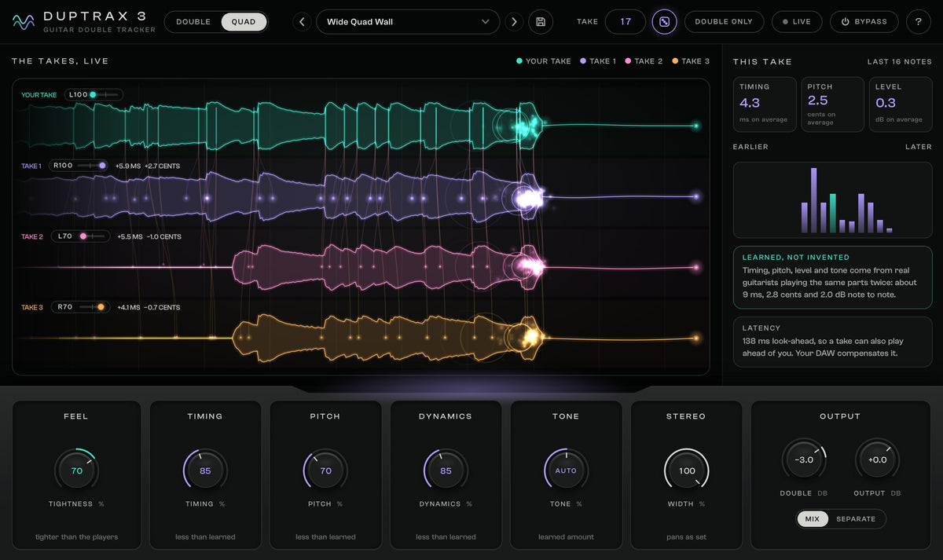Click the LEARNED, NOT INVENTED info box

point(832,276)
